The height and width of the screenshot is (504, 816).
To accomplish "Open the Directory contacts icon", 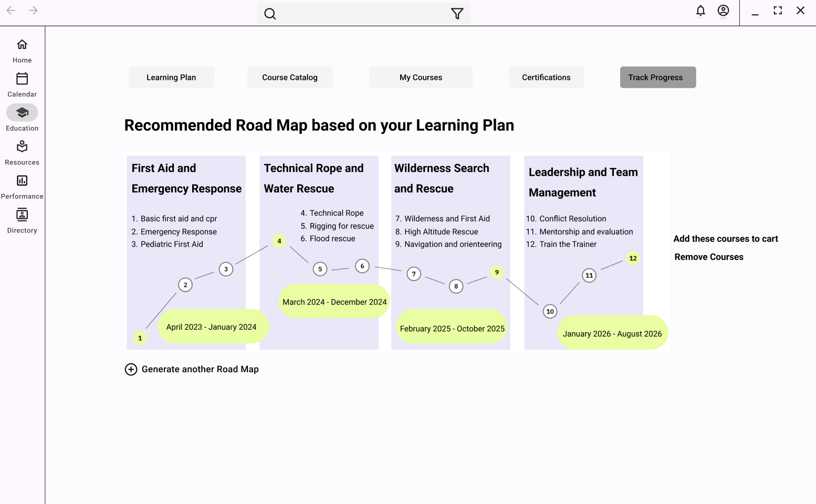I will pos(22,214).
